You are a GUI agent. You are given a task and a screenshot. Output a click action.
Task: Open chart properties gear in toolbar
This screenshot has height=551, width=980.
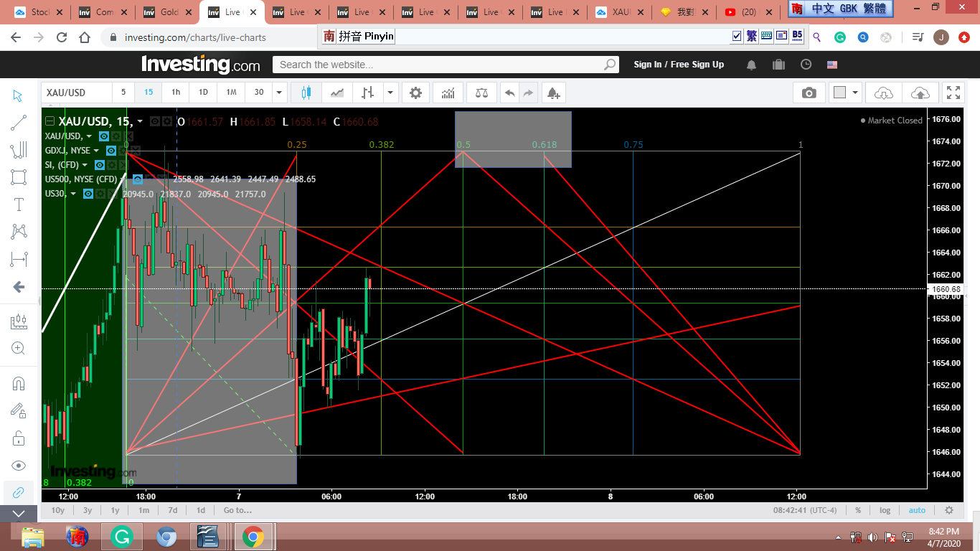point(415,93)
